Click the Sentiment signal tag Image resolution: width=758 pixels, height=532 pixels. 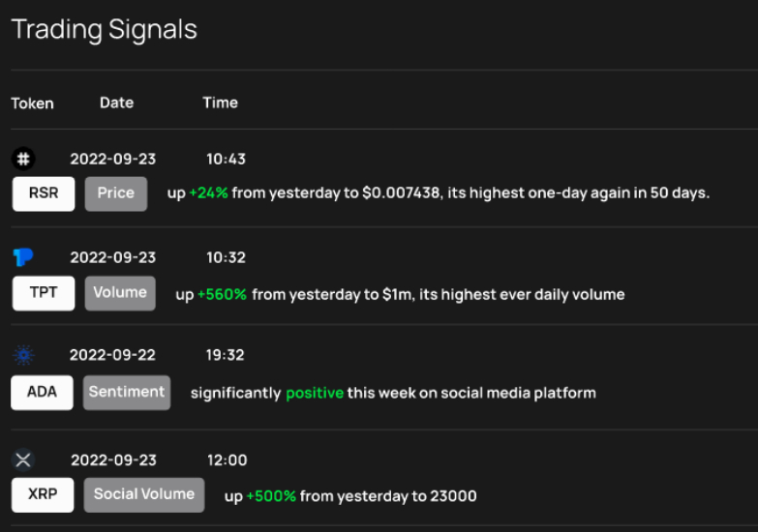[127, 393]
